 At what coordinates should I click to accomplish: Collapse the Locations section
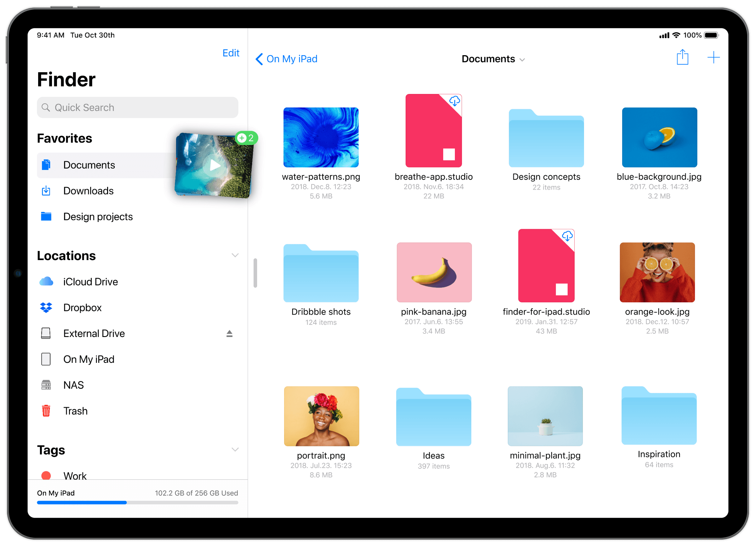point(235,255)
